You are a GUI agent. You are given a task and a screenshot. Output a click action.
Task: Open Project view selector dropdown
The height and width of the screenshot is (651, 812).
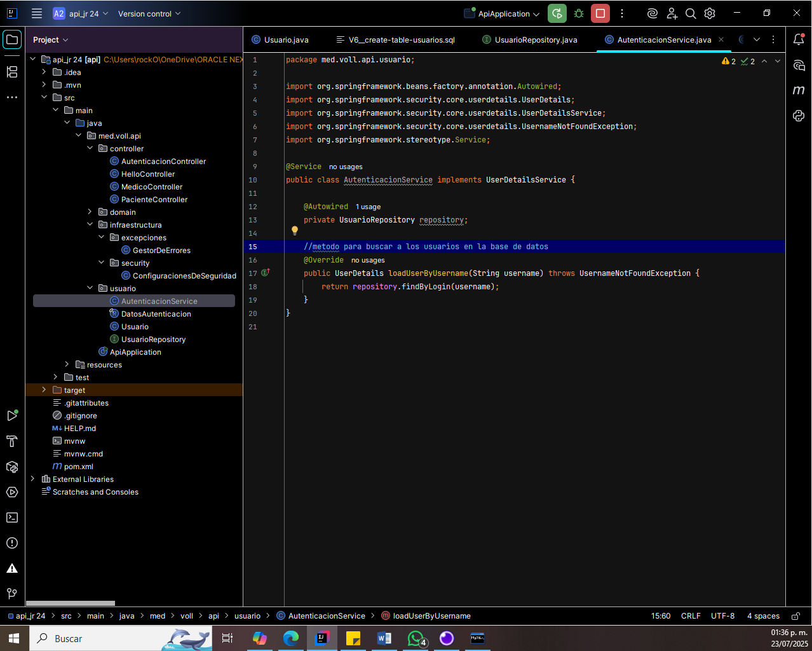(51, 39)
